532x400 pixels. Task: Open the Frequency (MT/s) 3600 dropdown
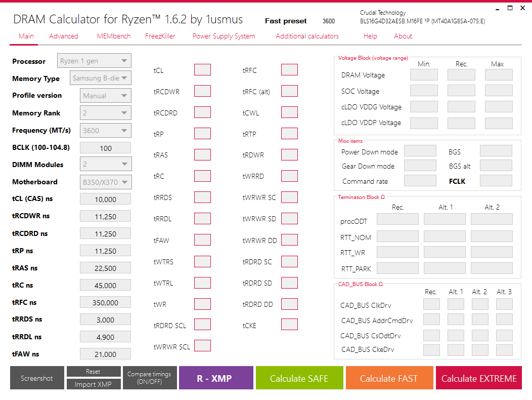[x=106, y=131]
